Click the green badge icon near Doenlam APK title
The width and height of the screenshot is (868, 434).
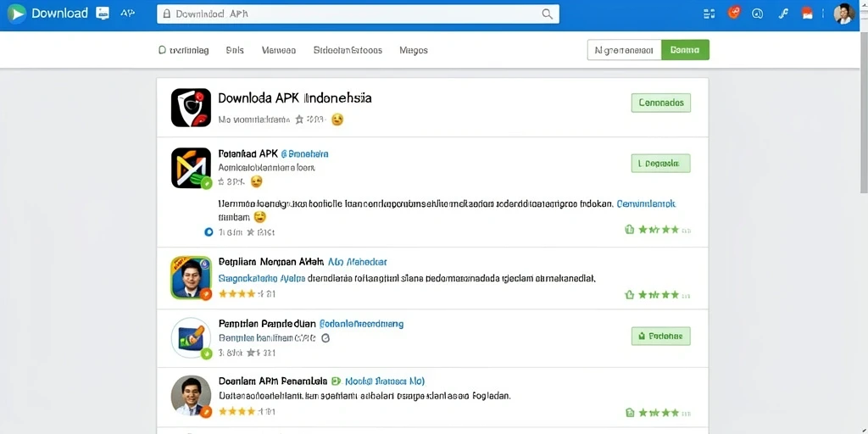coord(335,381)
